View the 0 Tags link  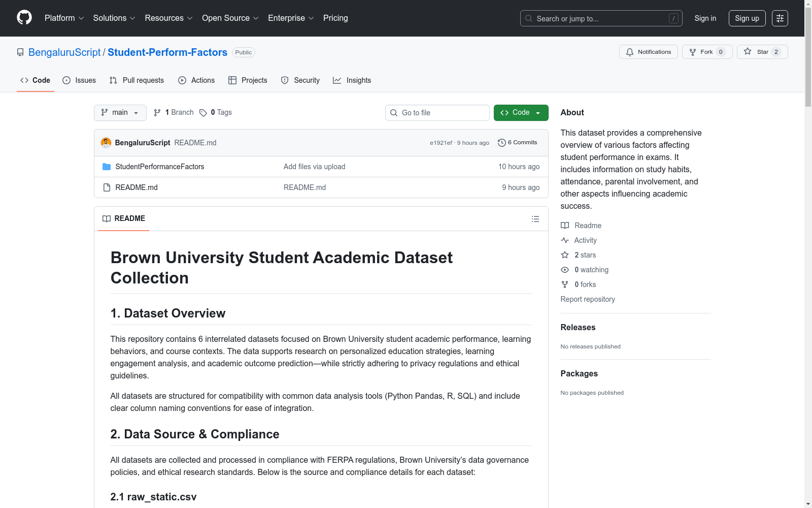216,113
